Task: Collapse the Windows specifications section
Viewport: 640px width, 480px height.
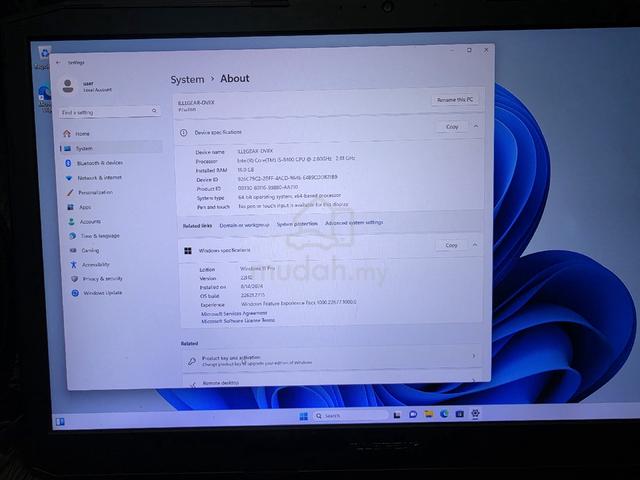Action: tap(475, 245)
